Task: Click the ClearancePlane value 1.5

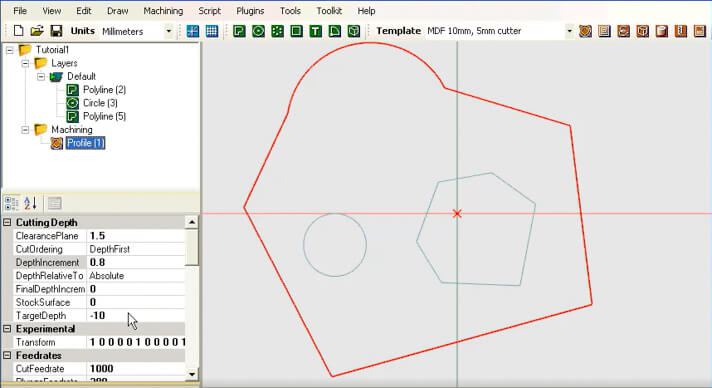Action: tap(136, 236)
